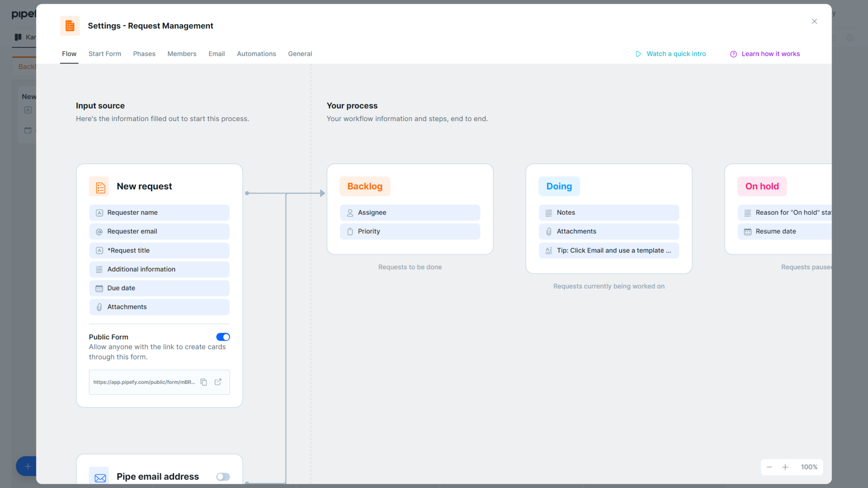868x488 pixels.
Task: Copy the public form link
Action: [204, 382]
